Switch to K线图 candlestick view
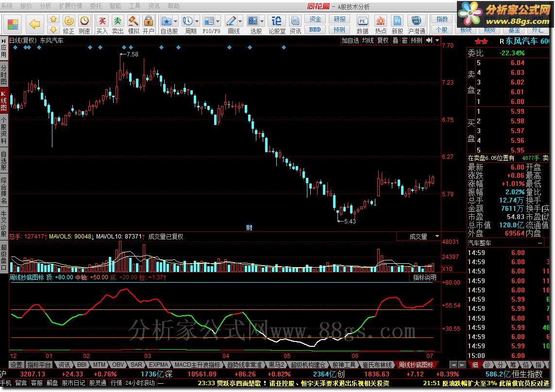The width and height of the screenshot is (555, 392). click(3, 101)
